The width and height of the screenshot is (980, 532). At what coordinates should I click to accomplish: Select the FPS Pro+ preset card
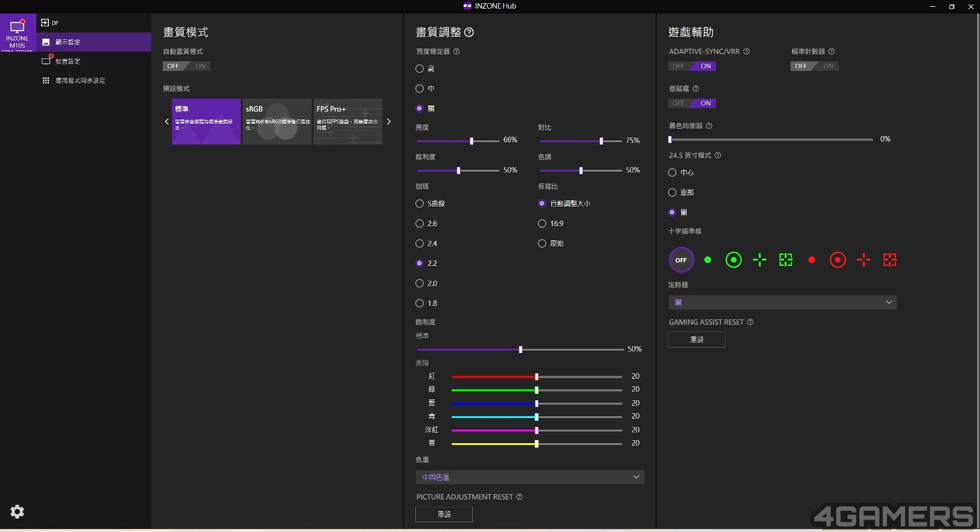pos(348,121)
